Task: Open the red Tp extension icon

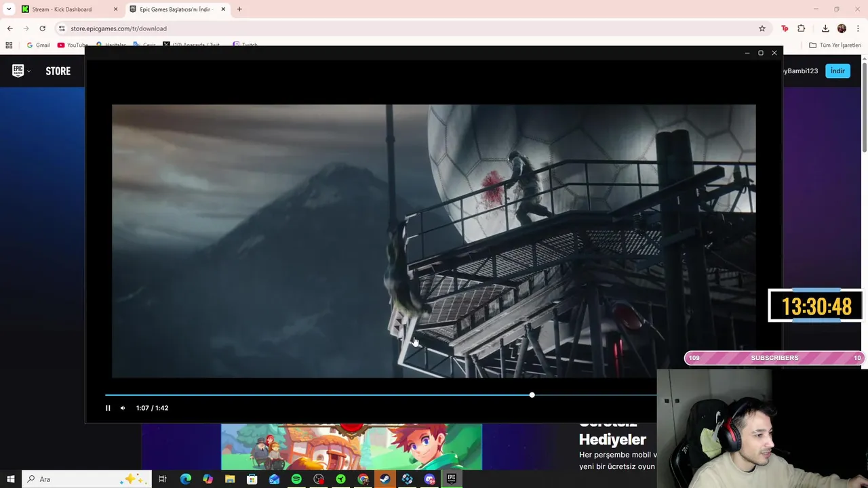Action: (x=785, y=28)
